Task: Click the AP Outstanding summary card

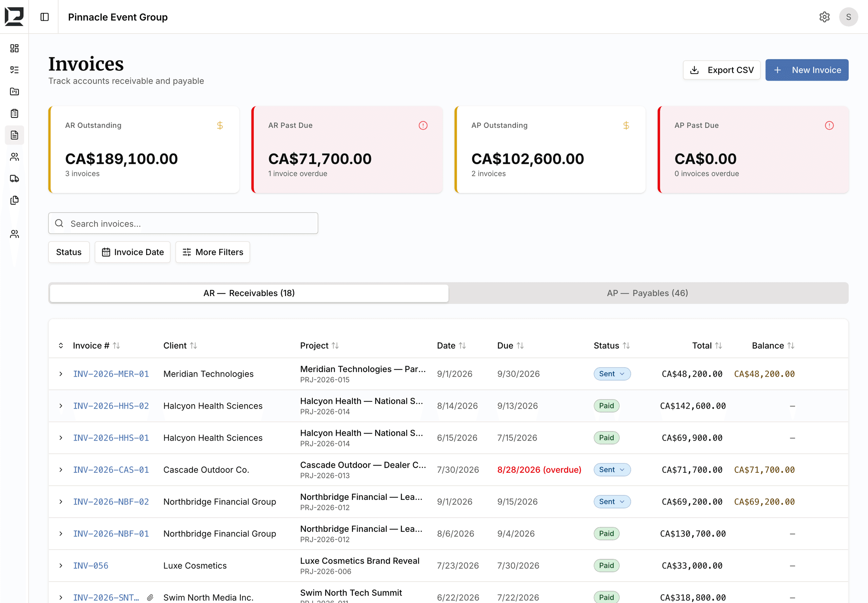Action: pyautogui.click(x=550, y=150)
